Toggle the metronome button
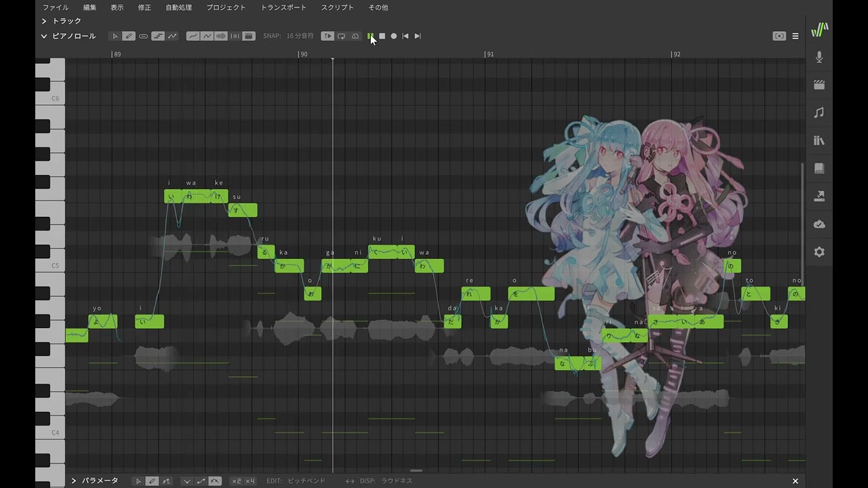This screenshot has height=488, width=868. (x=355, y=36)
